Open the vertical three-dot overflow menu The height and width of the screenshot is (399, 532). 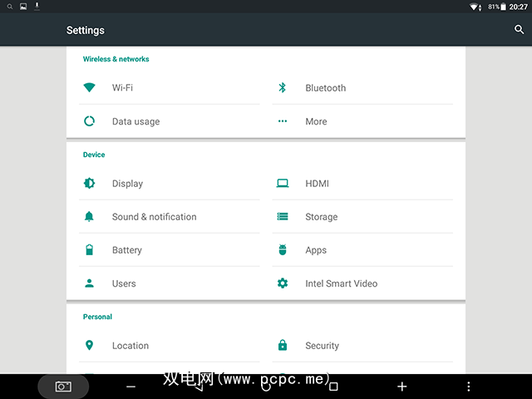469,387
